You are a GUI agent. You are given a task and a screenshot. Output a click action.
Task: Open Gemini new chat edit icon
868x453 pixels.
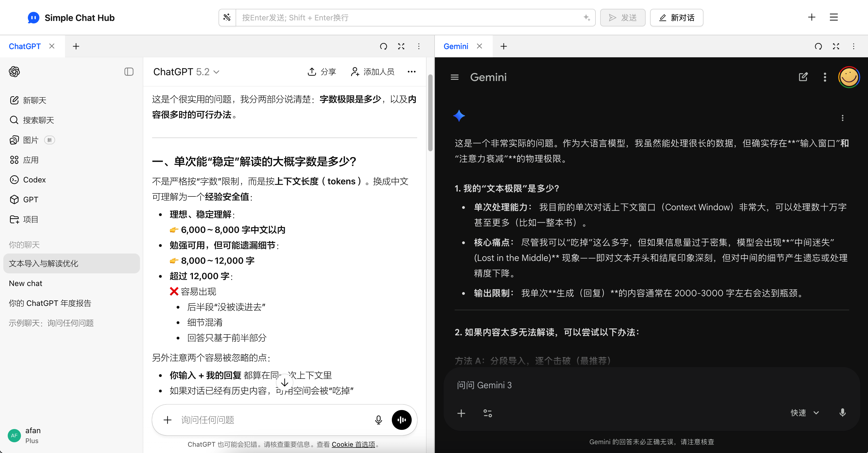point(803,77)
